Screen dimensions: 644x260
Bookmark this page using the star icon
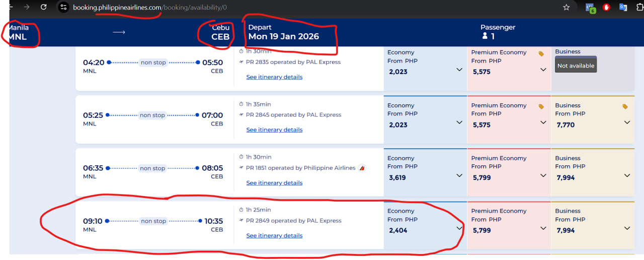(x=566, y=7)
